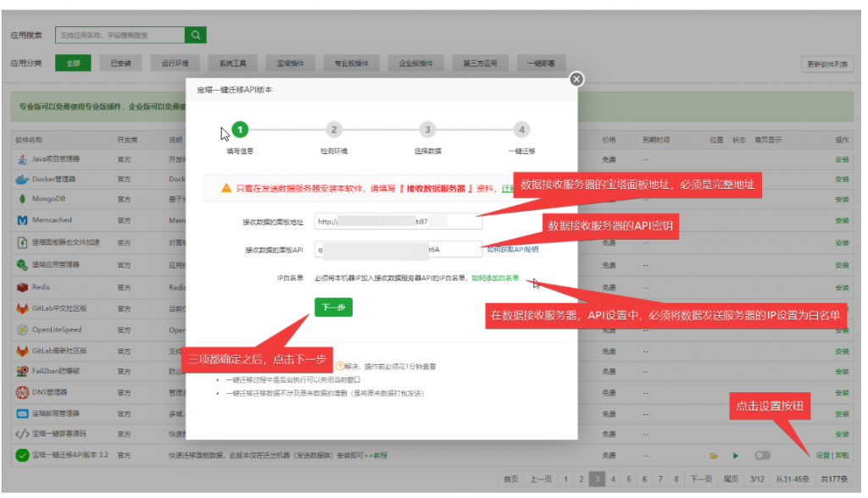Click the OpenLiteSpeed software name
The width and height of the screenshot is (868, 498).
[x=57, y=329]
